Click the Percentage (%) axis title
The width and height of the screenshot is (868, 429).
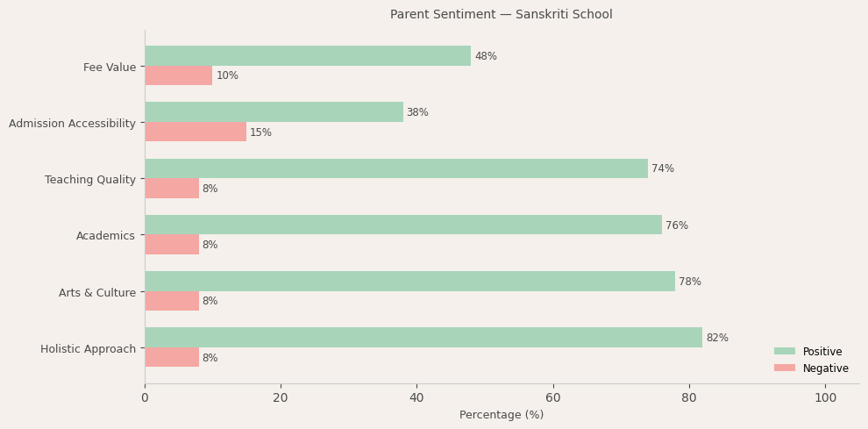502,415
